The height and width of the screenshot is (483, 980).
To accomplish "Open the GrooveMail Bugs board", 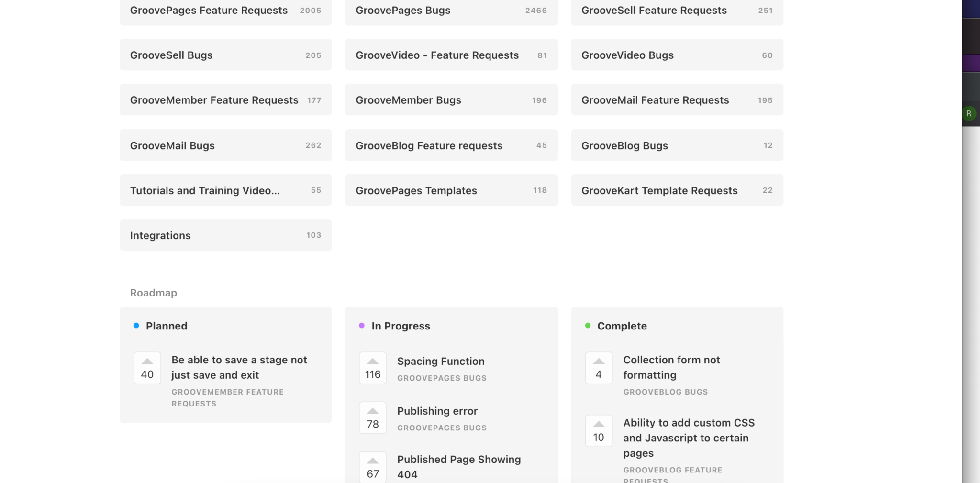I will (225, 145).
